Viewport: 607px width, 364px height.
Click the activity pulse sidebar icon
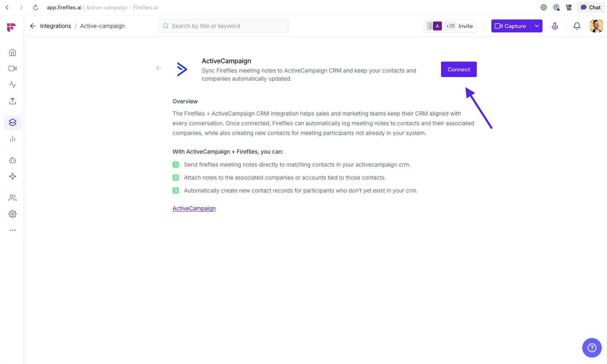pyautogui.click(x=13, y=85)
